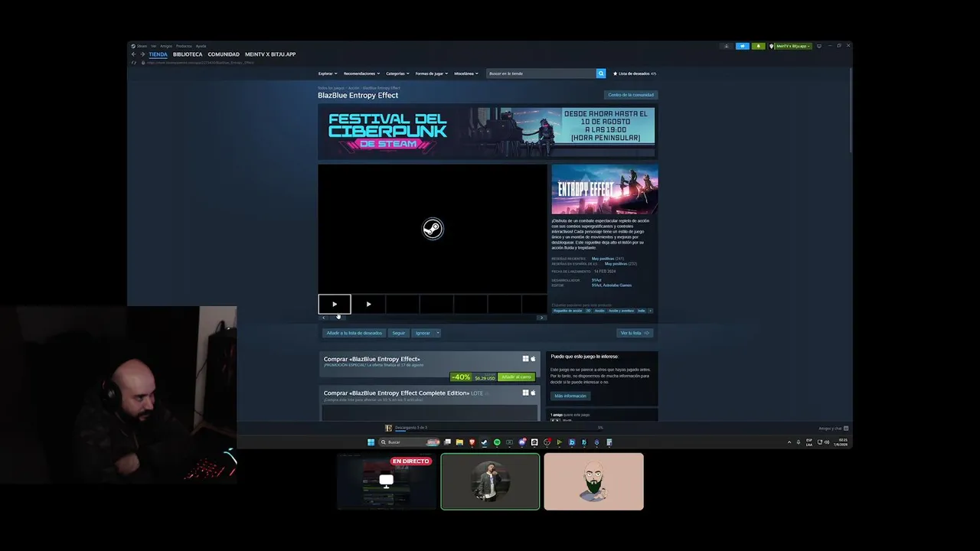Open the Ver menu

(x=153, y=46)
